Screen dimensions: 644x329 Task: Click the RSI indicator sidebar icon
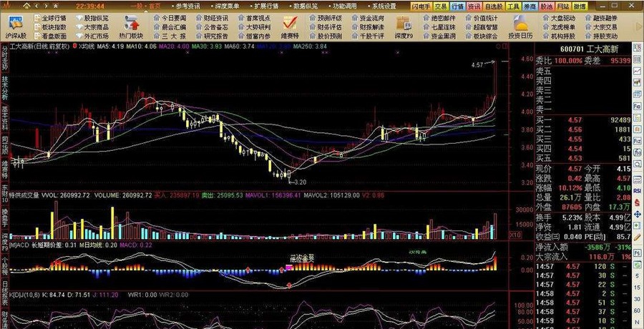click(638, 191)
